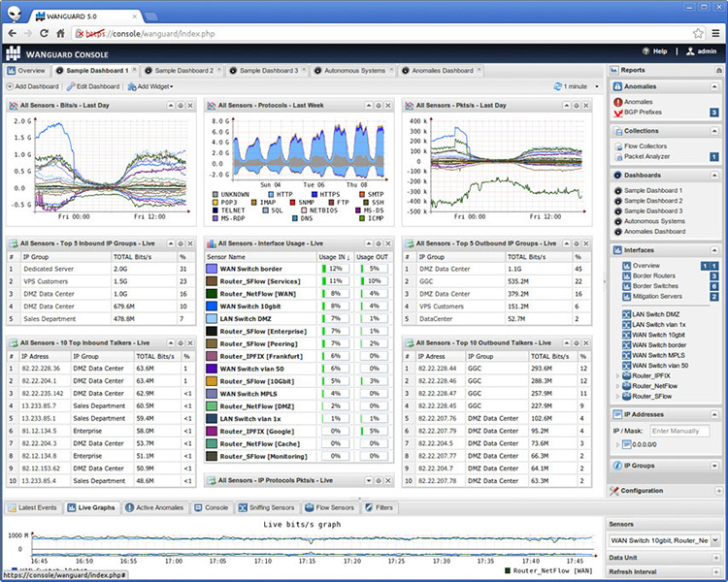Screen dimensions: 728x582
Task: Close the Top 5 Outbound IP Groups widget
Action: click(586, 243)
